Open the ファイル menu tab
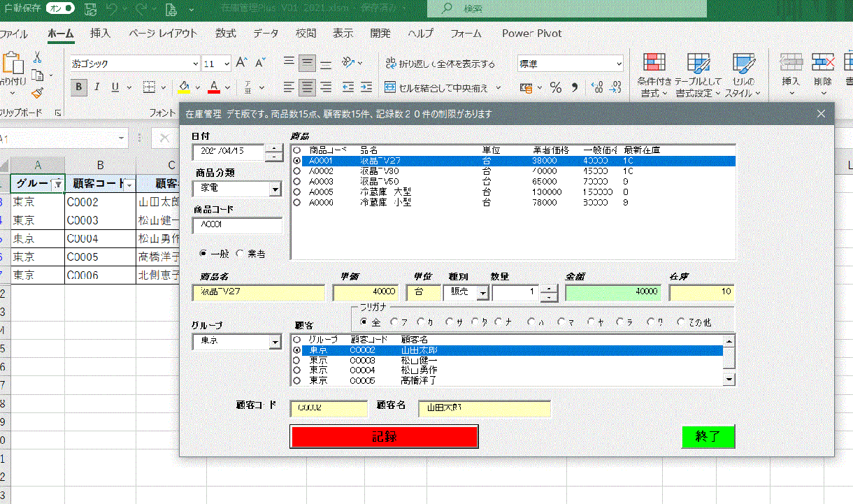The width and height of the screenshot is (853, 504). (x=14, y=34)
